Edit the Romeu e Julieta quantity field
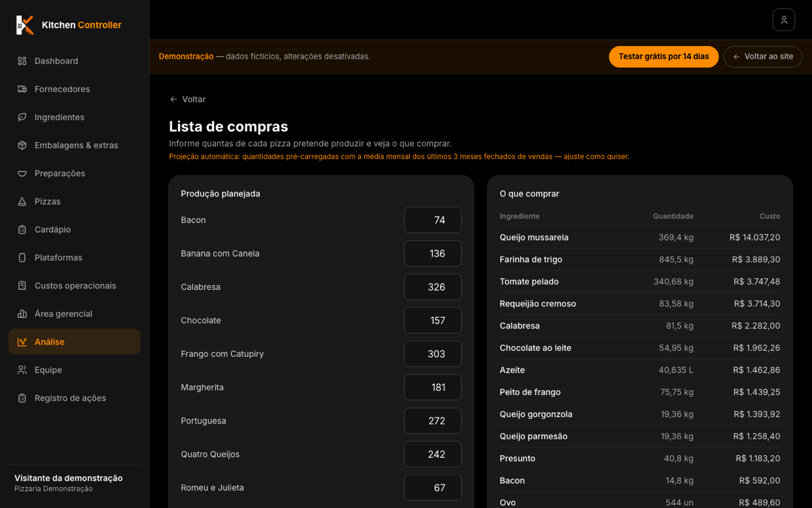 tap(433, 488)
